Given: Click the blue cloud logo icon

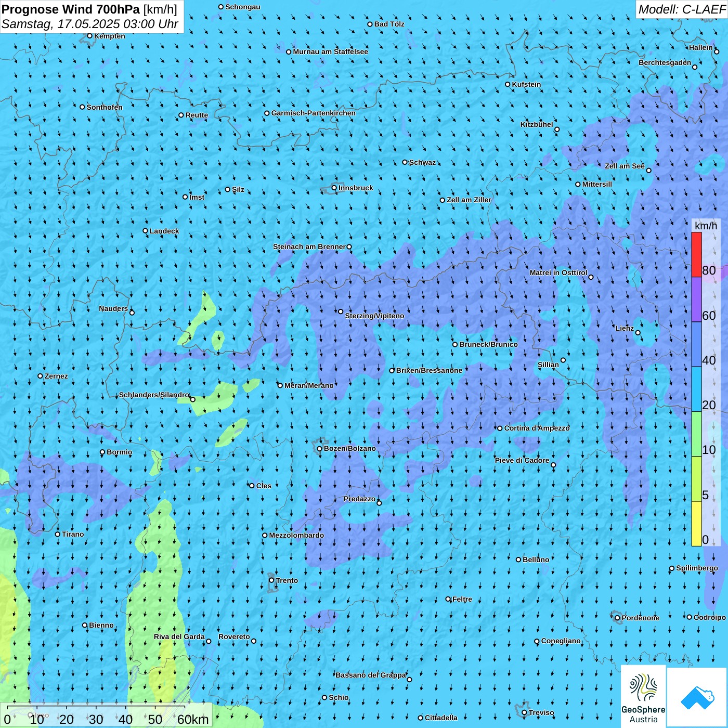Looking at the screenshot, I should [697, 697].
